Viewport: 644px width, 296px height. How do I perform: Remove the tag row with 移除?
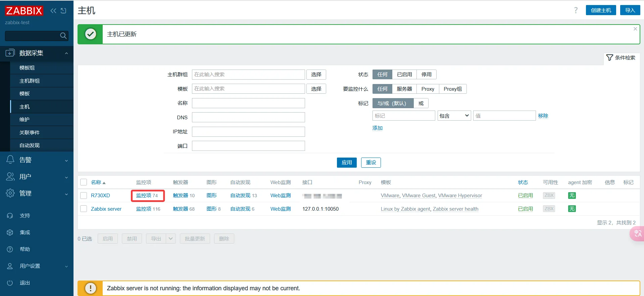(x=543, y=116)
